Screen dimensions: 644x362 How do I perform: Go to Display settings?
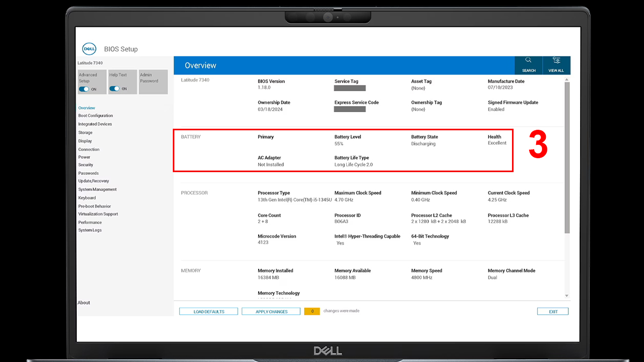85,141
